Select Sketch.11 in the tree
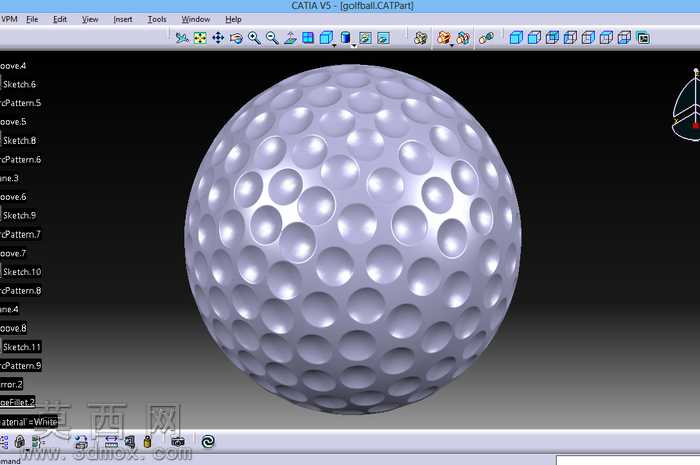Viewport: 700px width, 465px height. coord(22,347)
